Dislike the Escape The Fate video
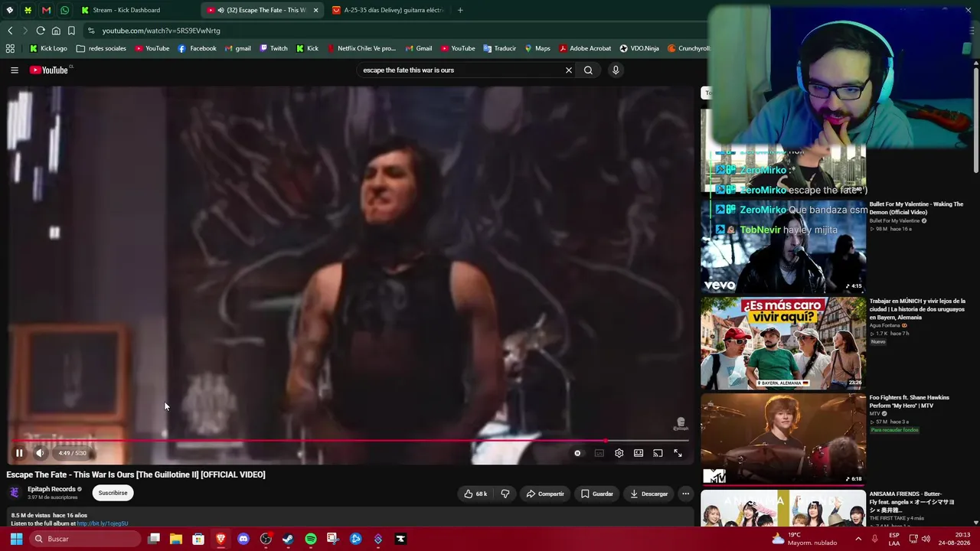The width and height of the screenshot is (980, 551). pos(505,494)
